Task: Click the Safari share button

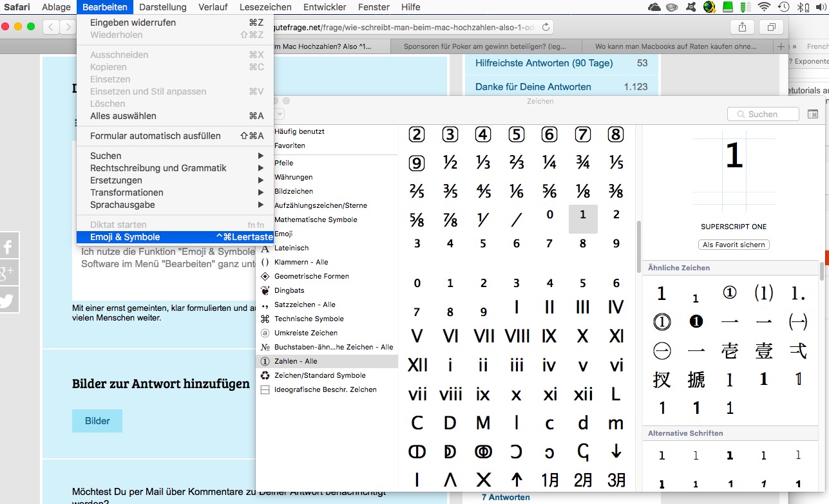Action: [x=742, y=27]
